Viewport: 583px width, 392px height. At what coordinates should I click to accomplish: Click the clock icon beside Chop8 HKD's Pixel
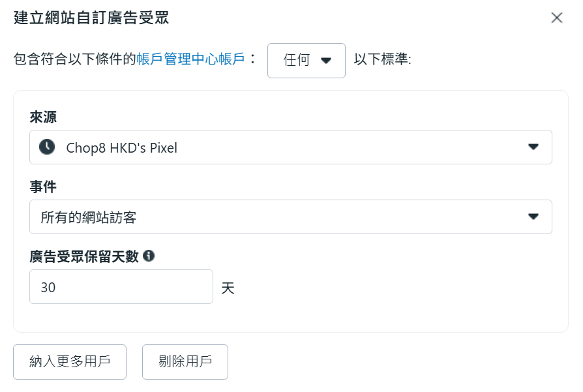tap(47, 147)
